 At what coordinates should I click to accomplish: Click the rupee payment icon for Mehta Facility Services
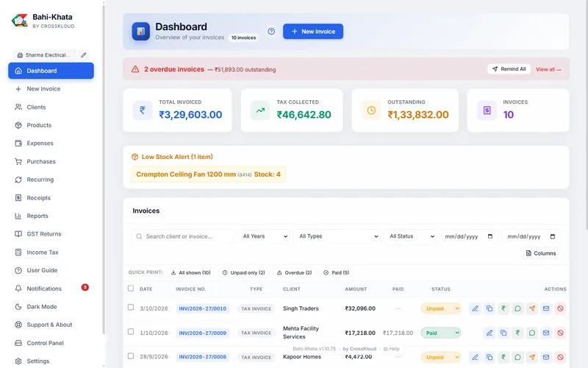(517, 333)
